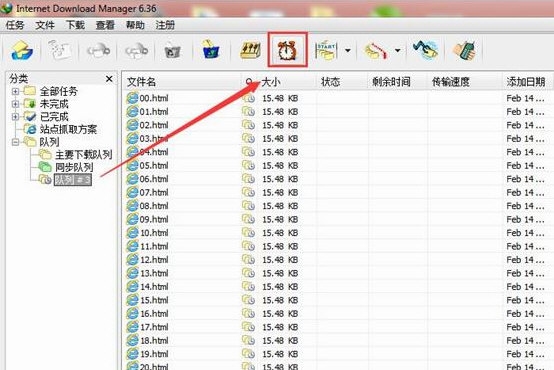Viewport: 554px width, 370px height.
Task: Sort by the 文件名 column header
Action: 141,82
